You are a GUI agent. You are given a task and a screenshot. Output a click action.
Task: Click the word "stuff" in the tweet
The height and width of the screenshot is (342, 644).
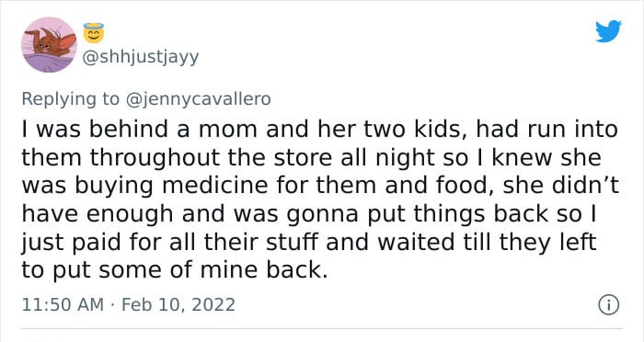(292, 242)
